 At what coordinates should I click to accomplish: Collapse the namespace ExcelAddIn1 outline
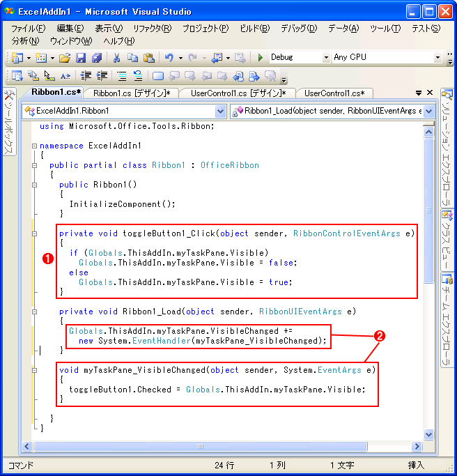[x=35, y=146]
